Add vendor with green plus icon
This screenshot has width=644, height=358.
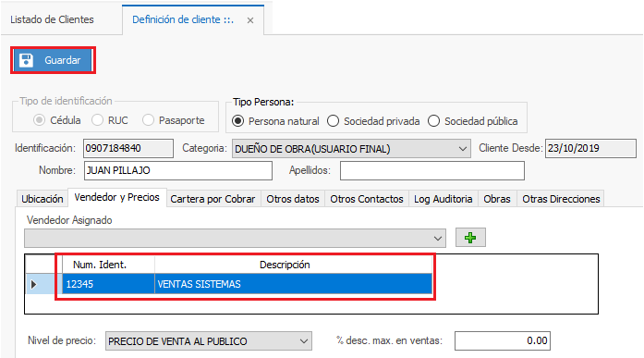pyautogui.click(x=470, y=238)
